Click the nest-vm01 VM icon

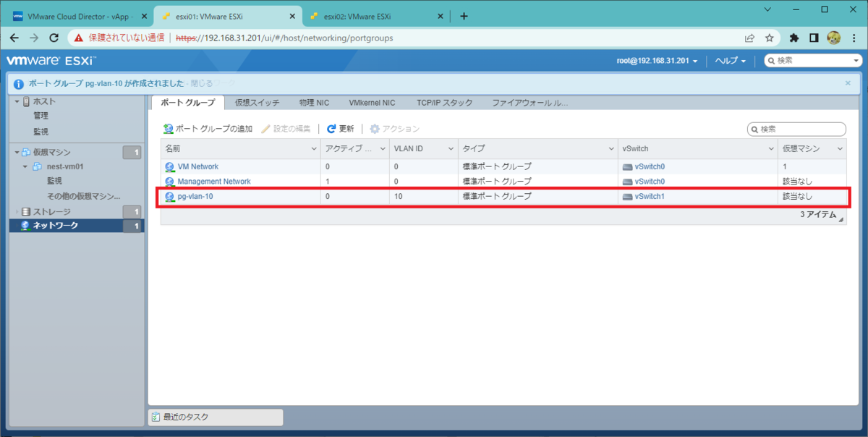click(37, 166)
